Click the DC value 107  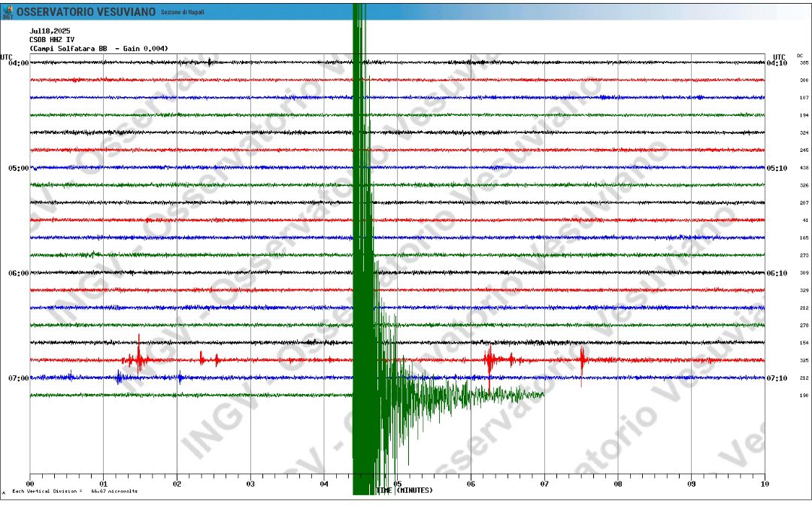(x=804, y=98)
